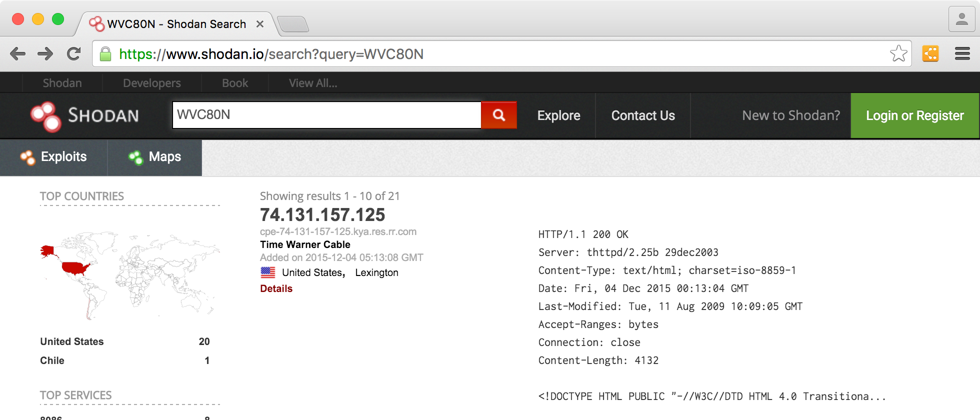The image size is (980, 420).
Task: Click the WVC80N search input field
Action: (x=326, y=115)
